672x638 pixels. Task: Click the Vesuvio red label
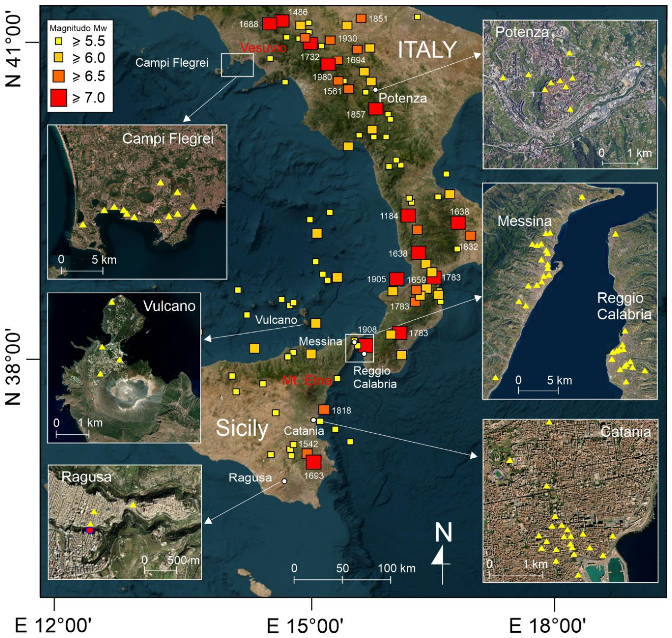coord(263,48)
